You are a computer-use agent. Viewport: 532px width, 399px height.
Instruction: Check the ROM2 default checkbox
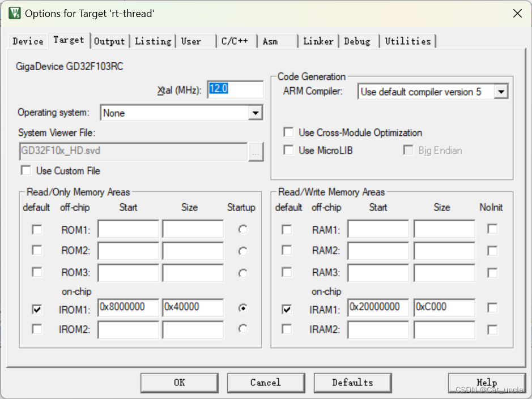(x=37, y=250)
